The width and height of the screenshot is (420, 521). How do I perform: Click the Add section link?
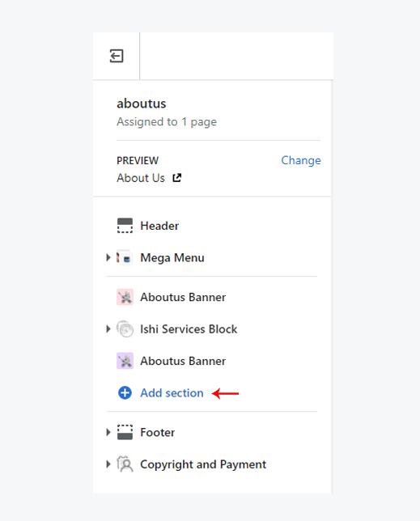172,393
